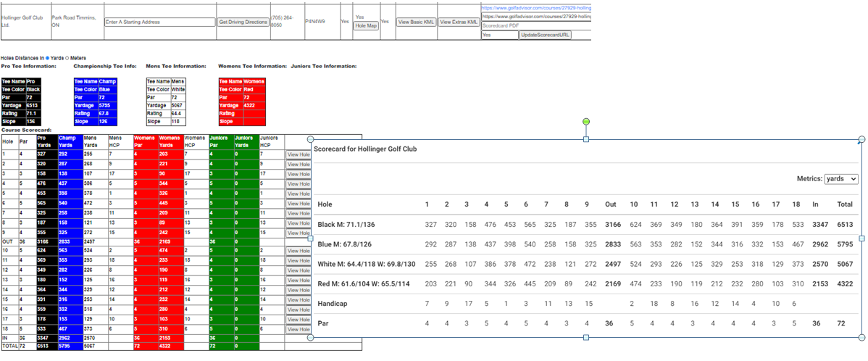Image resolution: width=868 pixels, height=361 pixels.
Task: Click View Hole button for hole 6
Action: click(298, 204)
